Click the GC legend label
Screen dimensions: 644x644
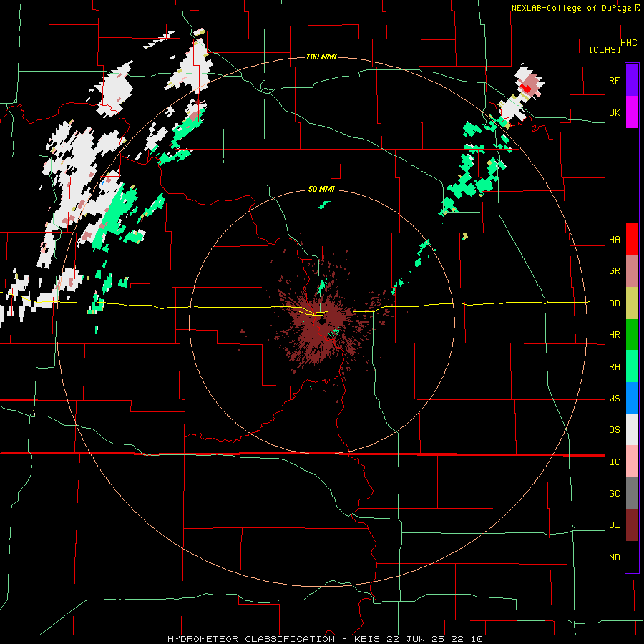tap(615, 494)
